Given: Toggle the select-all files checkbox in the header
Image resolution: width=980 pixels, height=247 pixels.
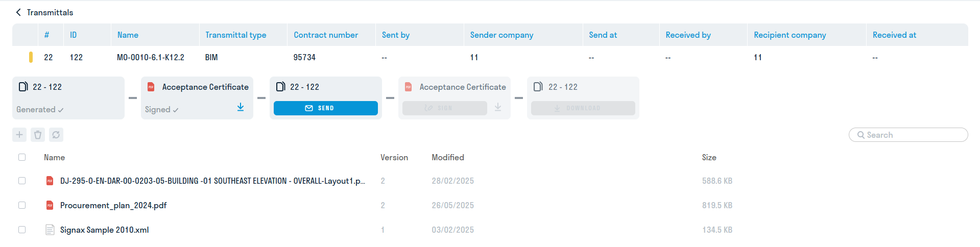Looking at the screenshot, I should 22,157.
